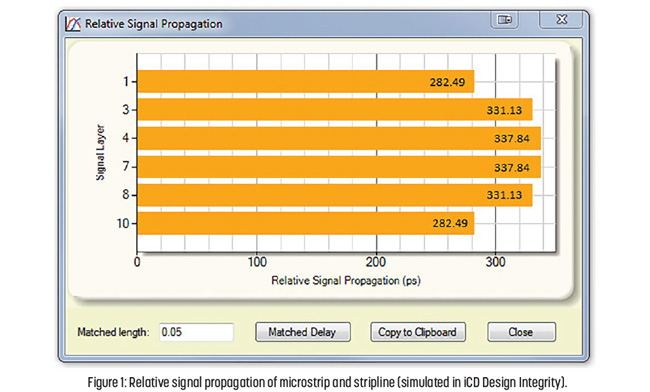The width and height of the screenshot is (650, 392).
Task: Click the 100 tick label on the x-axis
Action: point(257,262)
